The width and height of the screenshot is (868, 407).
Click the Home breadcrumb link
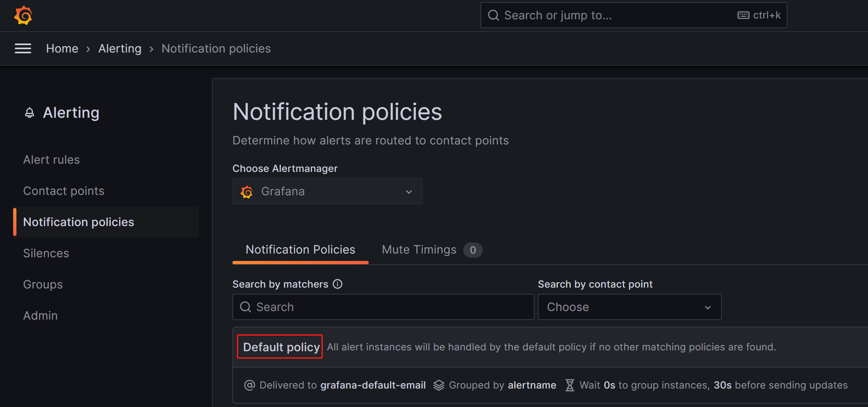tap(62, 48)
